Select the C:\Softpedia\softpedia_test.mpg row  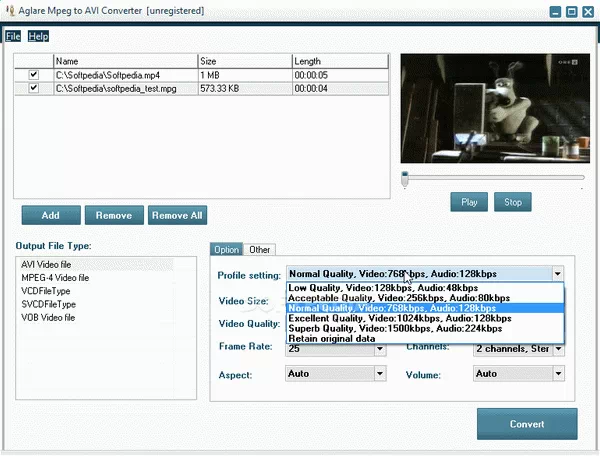click(201, 88)
